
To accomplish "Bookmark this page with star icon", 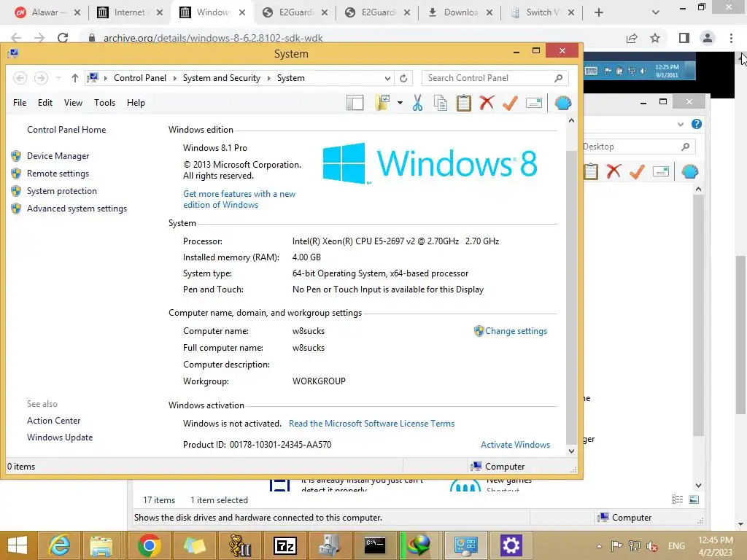I will 655,38.
